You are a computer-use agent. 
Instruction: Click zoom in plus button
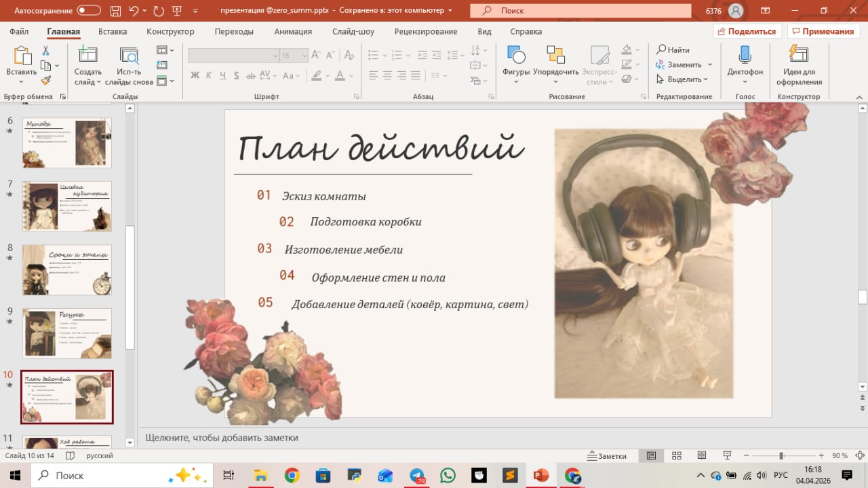(x=821, y=455)
